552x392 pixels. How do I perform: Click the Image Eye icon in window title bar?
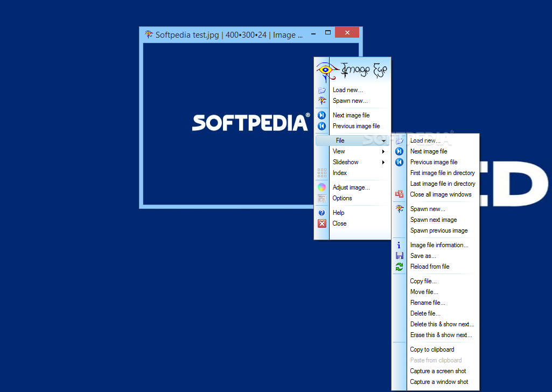pyautogui.click(x=149, y=34)
